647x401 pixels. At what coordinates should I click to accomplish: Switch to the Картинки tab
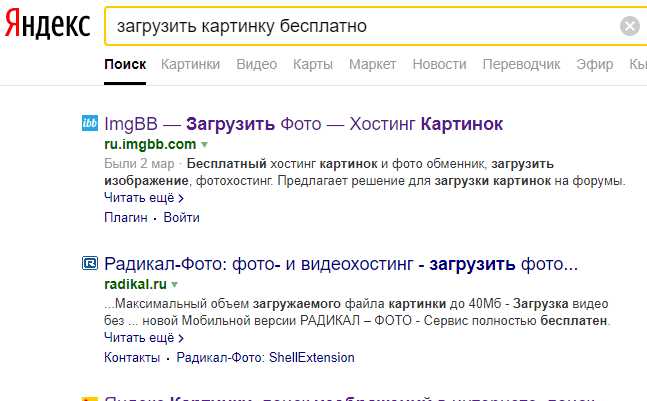(x=190, y=64)
